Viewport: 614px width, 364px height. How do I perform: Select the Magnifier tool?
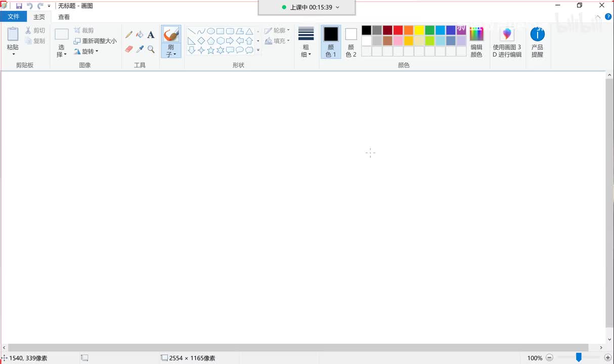tap(151, 49)
